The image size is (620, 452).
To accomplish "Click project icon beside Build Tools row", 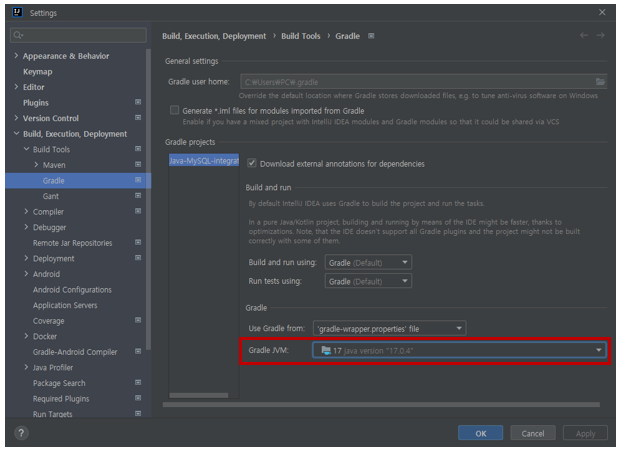I will click(138, 149).
